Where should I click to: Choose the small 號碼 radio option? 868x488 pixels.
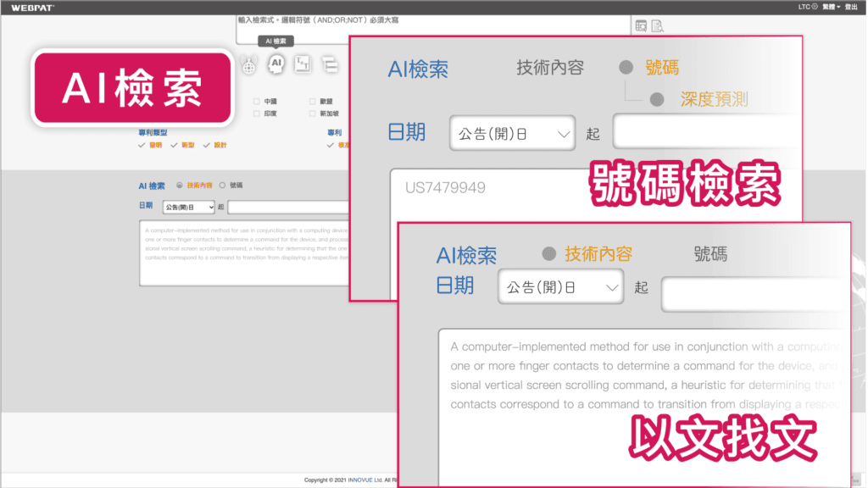[x=222, y=185]
